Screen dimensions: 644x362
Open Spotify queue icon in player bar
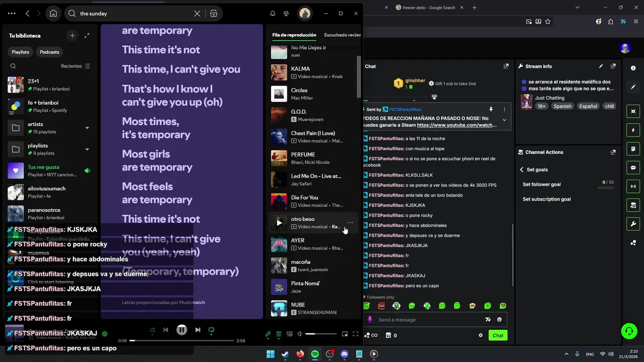(x=279, y=334)
